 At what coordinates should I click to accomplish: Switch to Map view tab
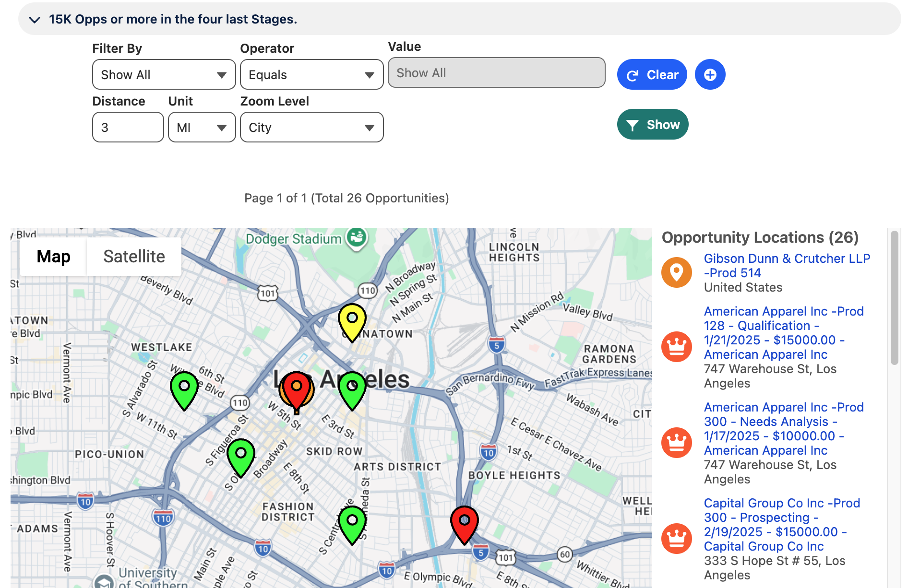tap(53, 257)
